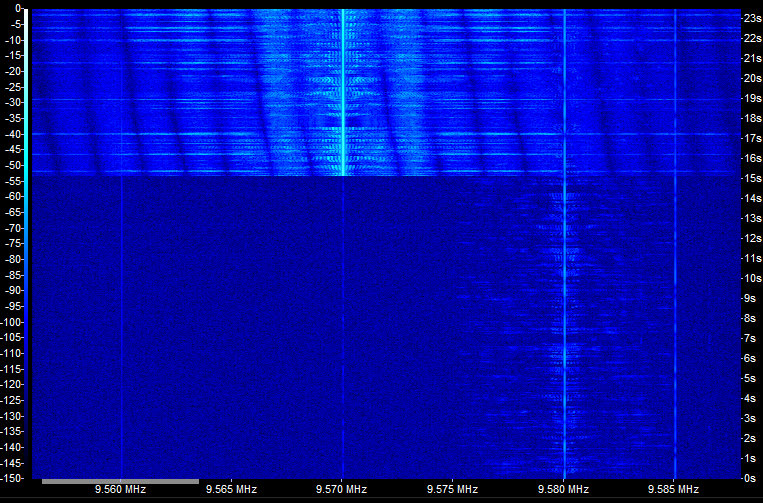Select the 6s time marker
This screenshot has width=763, height=503.
[750, 358]
